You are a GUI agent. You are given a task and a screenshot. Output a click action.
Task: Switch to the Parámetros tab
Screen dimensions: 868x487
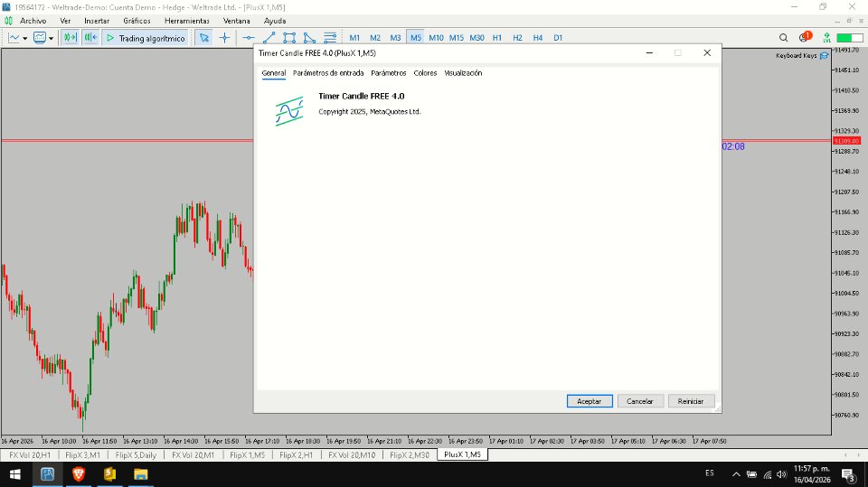[x=389, y=73]
